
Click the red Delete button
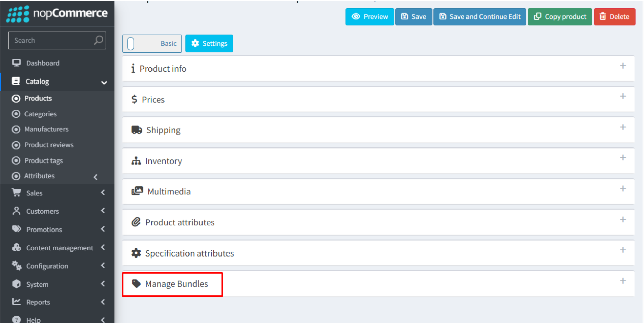click(614, 17)
